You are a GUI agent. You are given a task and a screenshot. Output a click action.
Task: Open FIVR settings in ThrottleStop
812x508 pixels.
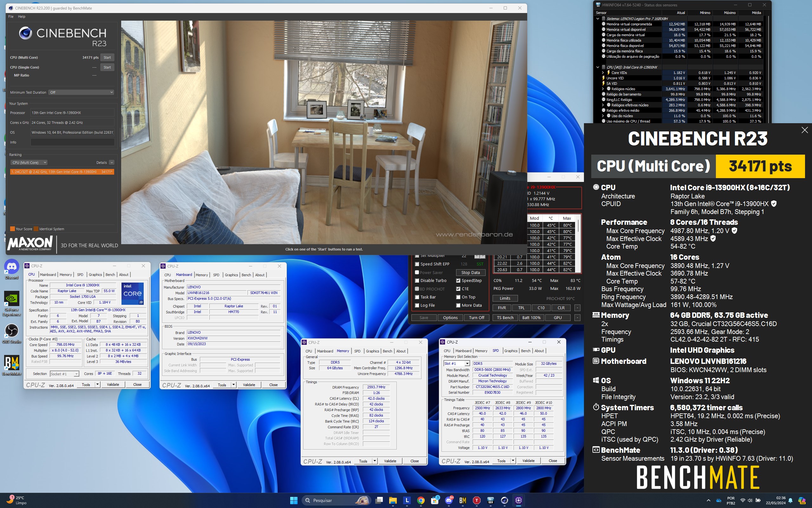[502, 308]
